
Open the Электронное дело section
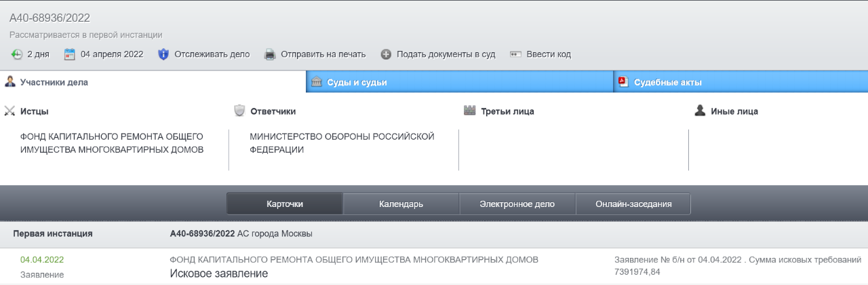click(517, 204)
